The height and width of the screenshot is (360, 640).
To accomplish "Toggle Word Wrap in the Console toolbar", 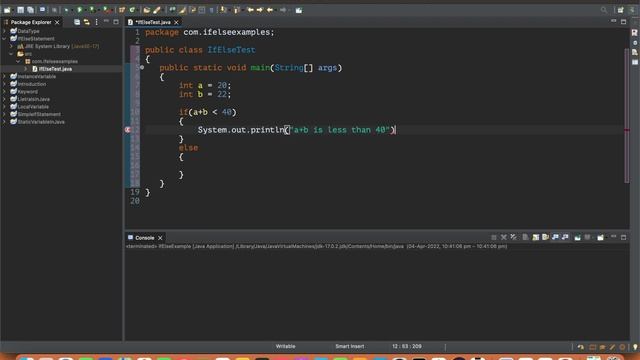I will tap(545, 237).
